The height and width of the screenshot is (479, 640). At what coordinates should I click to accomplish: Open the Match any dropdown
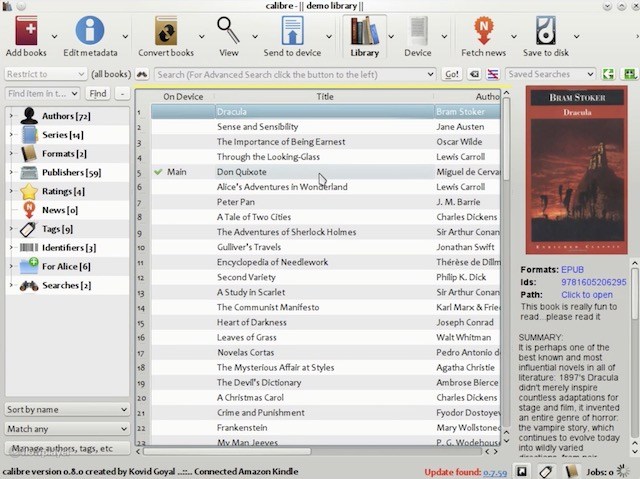tap(67, 428)
